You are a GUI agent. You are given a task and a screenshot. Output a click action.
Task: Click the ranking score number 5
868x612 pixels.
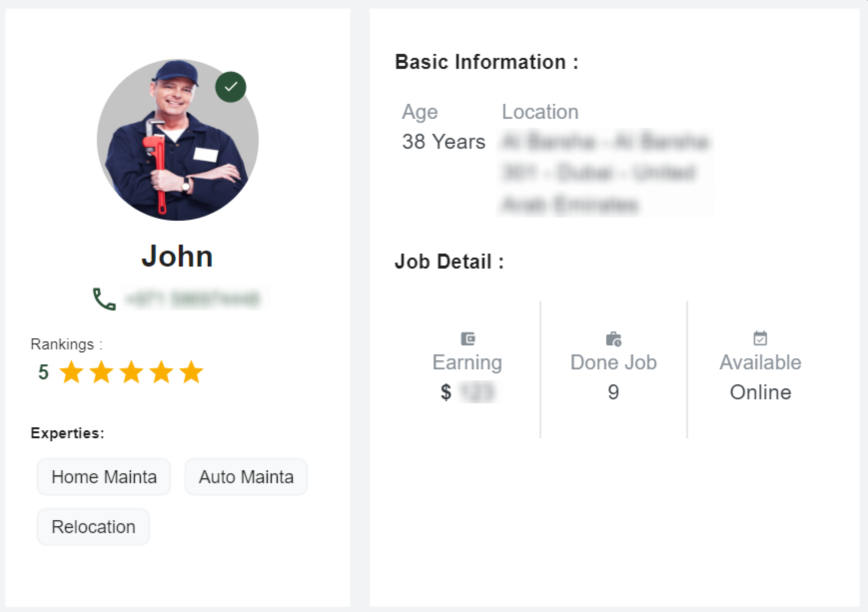pos(44,372)
